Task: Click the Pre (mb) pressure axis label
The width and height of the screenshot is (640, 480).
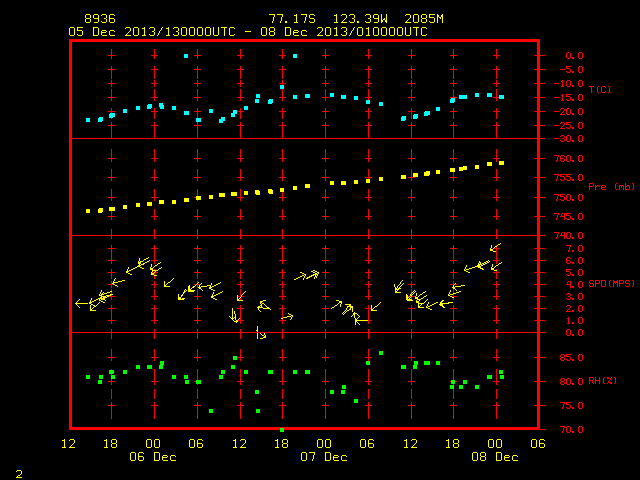Action: 611,187
